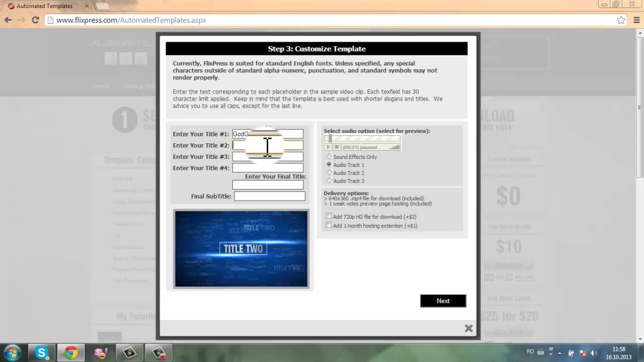Stop the audio preview
The width and height of the screenshot is (644, 362).
point(337,147)
